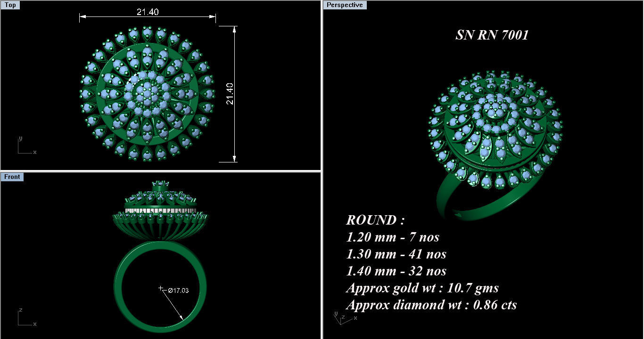
Task: Select the Perspective viewport title label
Action: pos(345,5)
